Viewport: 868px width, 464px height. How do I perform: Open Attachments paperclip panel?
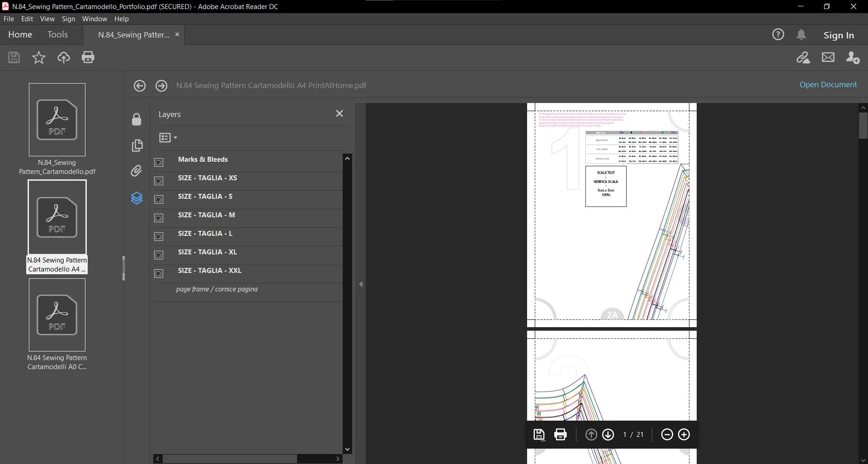tap(136, 171)
